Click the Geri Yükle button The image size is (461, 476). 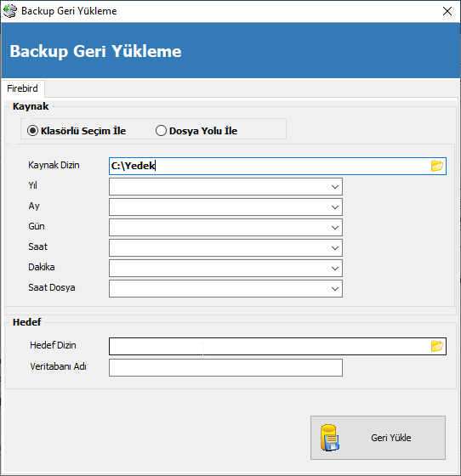pyautogui.click(x=378, y=438)
